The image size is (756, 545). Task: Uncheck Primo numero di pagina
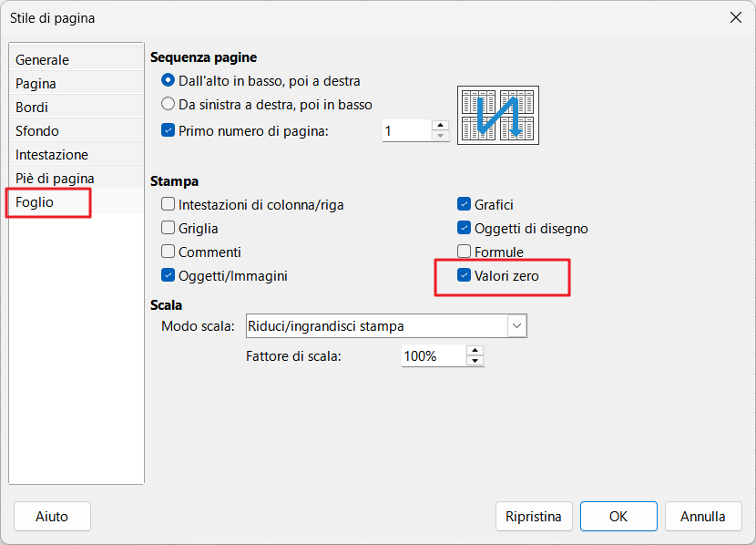click(x=168, y=130)
